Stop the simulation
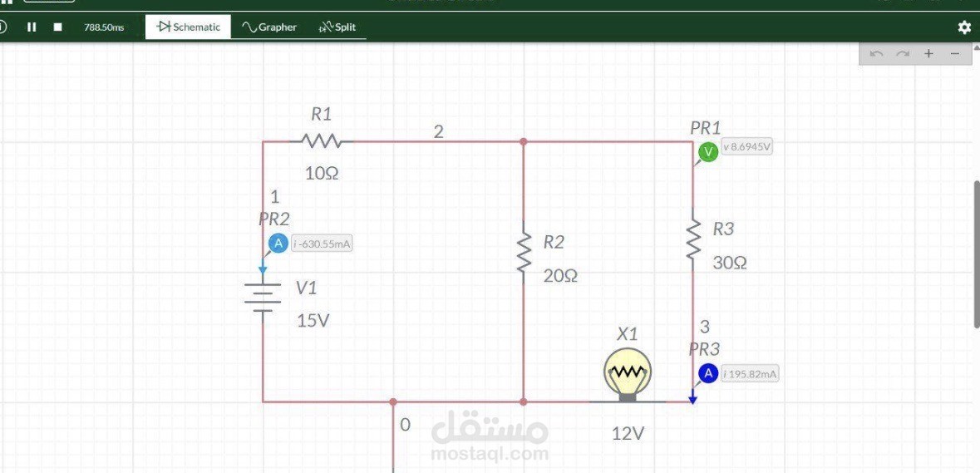Viewport: 980px width, 473px height. pos(57,27)
